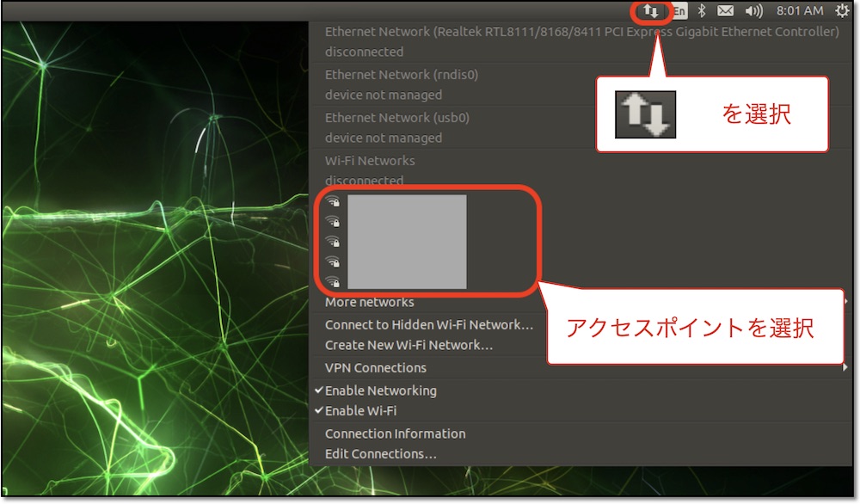
Task: Click the speaker volume indicator
Action: (753, 11)
